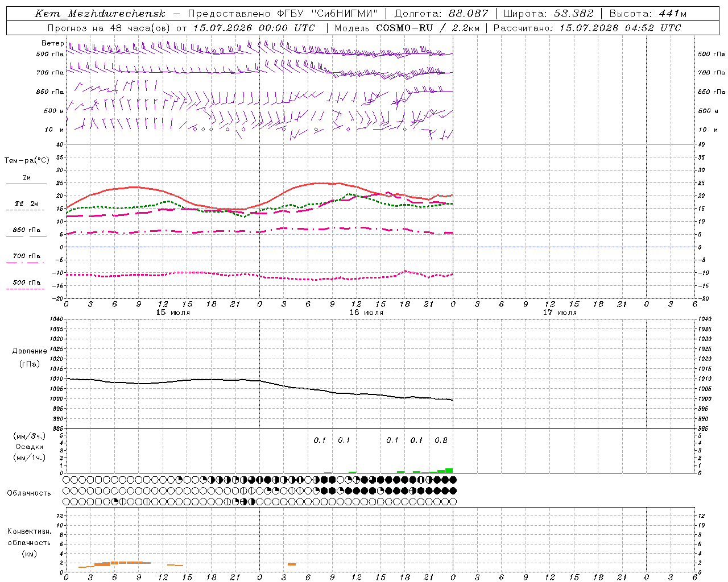Click the Облачность cloud cover label
Image resolution: width=728 pixels, height=582 pixels.
tap(29, 493)
